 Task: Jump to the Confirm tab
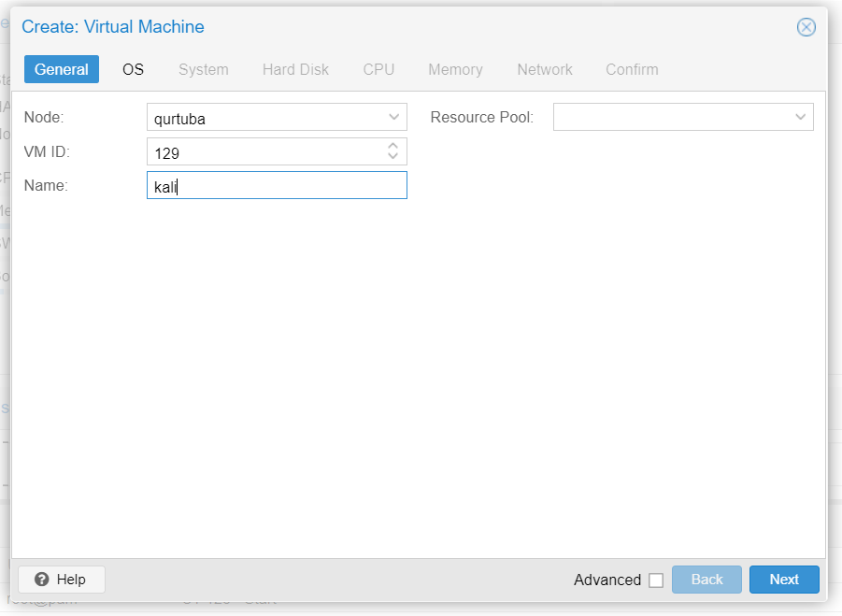tap(632, 69)
